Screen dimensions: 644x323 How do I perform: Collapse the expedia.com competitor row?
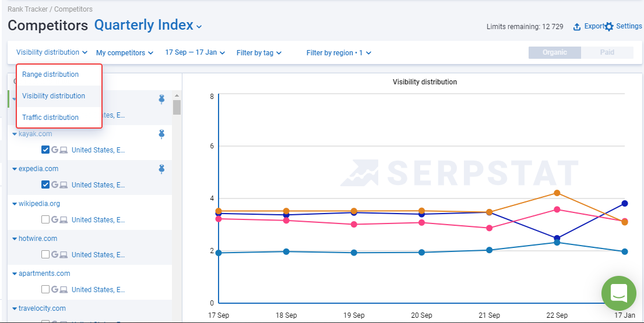pyautogui.click(x=15, y=169)
